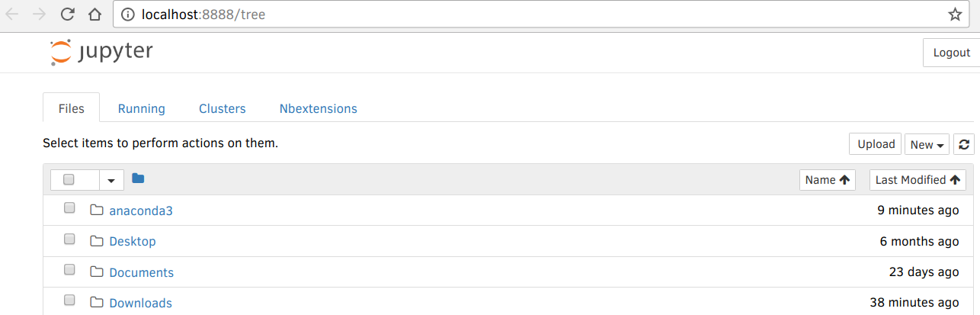The width and height of the screenshot is (980, 315).
Task: Go to the browser home page
Action: [x=94, y=14]
